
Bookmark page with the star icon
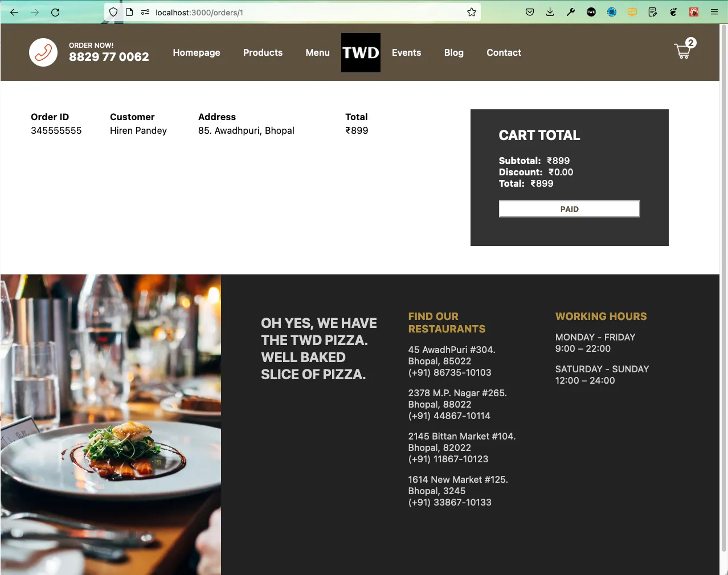(472, 12)
